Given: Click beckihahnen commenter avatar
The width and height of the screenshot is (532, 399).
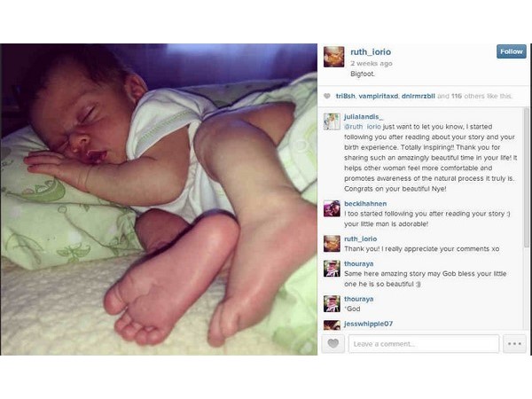Looking at the screenshot, I should [332, 208].
